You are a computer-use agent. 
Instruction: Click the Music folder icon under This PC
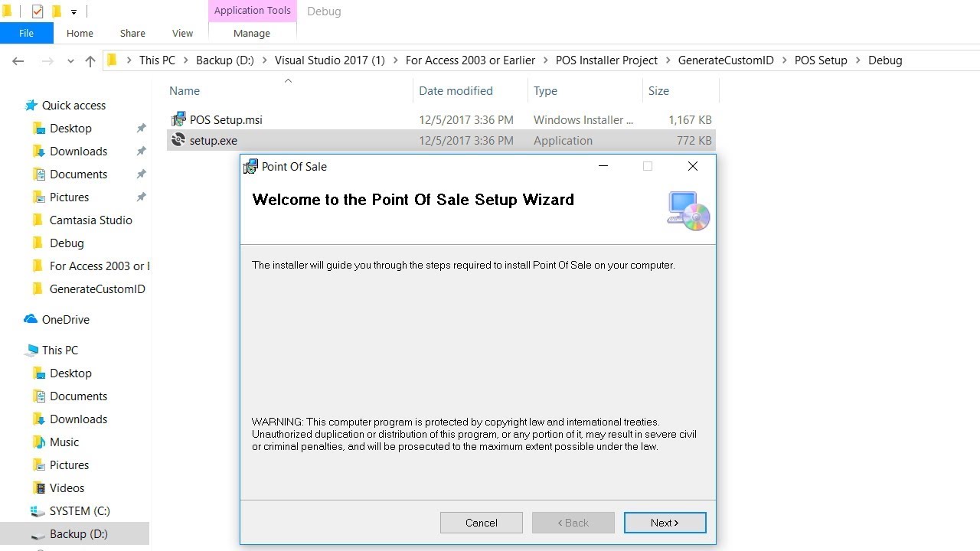point(39,442)
